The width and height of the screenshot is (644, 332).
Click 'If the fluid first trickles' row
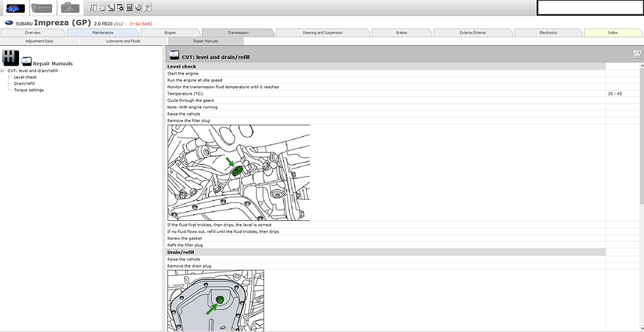click(x=386, y=225)
